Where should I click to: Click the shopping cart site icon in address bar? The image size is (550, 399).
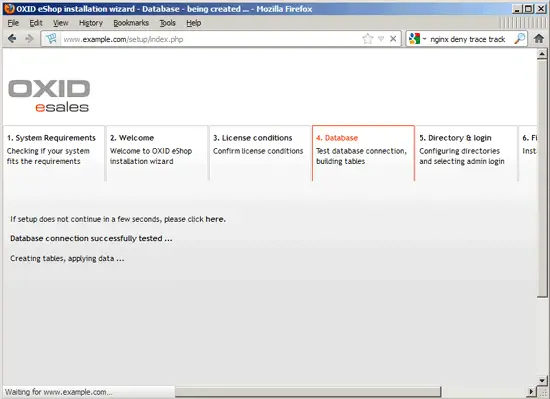(51, 39)
